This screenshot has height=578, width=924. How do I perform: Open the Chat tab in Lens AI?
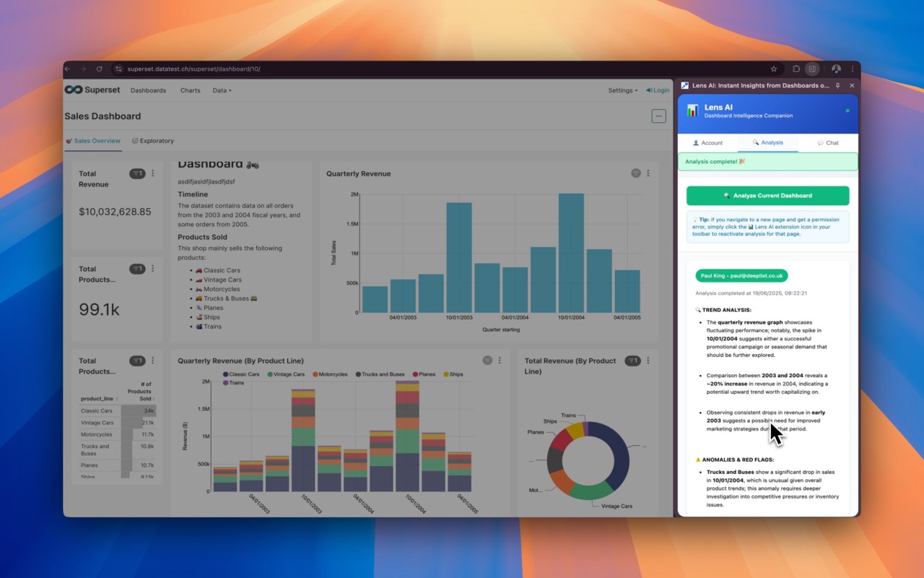(828, 142)
